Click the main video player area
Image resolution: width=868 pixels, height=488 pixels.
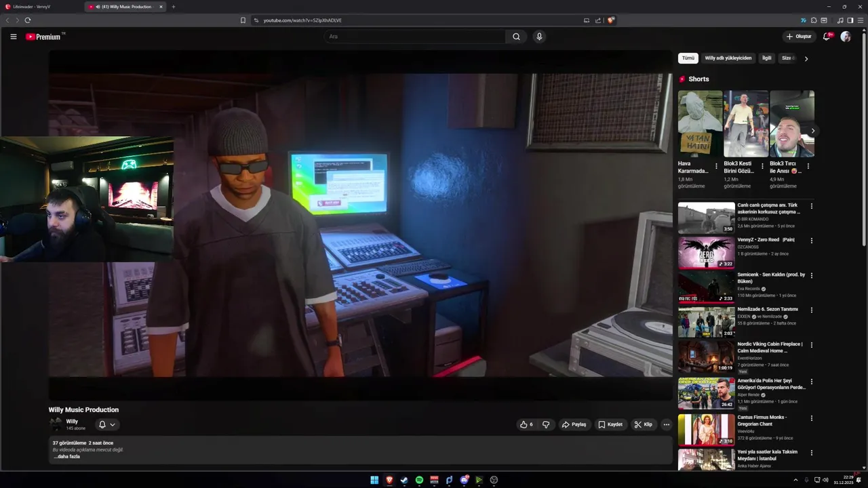point(360,225)
